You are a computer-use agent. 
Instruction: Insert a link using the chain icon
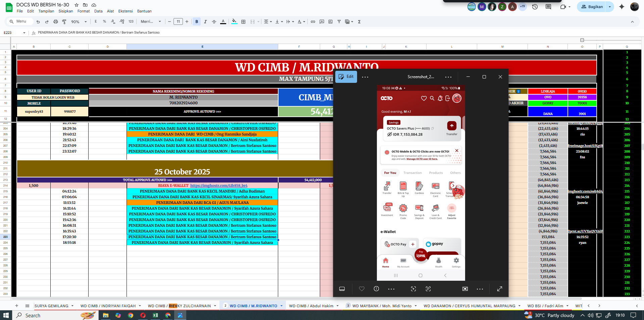[313, 22]
